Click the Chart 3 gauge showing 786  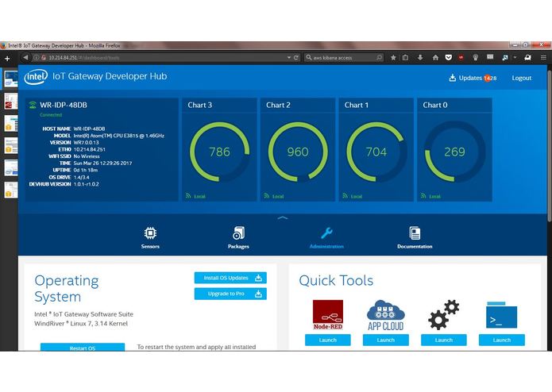click(220, 152)
